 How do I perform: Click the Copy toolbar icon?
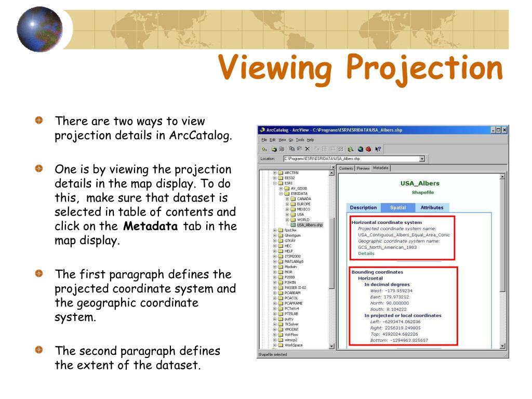(292, 149)
